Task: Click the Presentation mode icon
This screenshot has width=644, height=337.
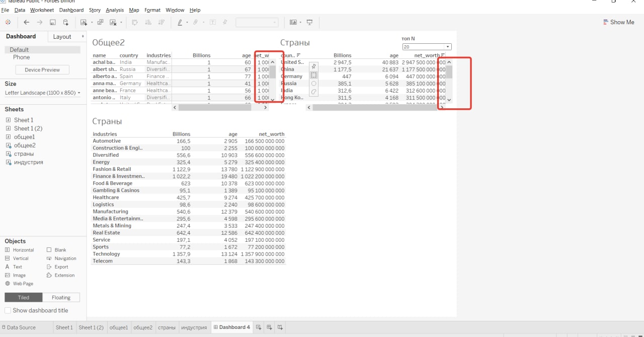Action: click(309, 22)
